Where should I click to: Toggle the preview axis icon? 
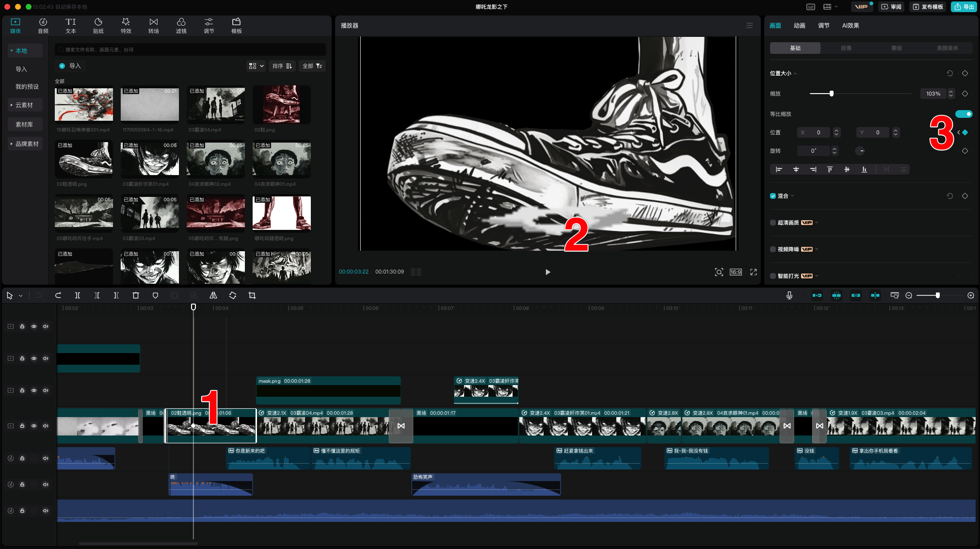pyautogui.click(x=875, y=295)
